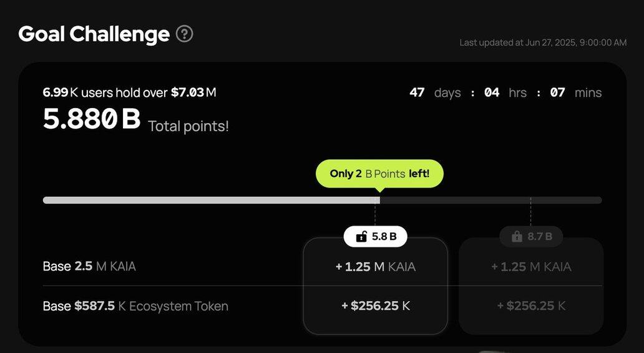Click the locked padlock icon at 8.7 B
Viewport: 644px width, 353px height.
pyautogui.click(x=517, y=237)
